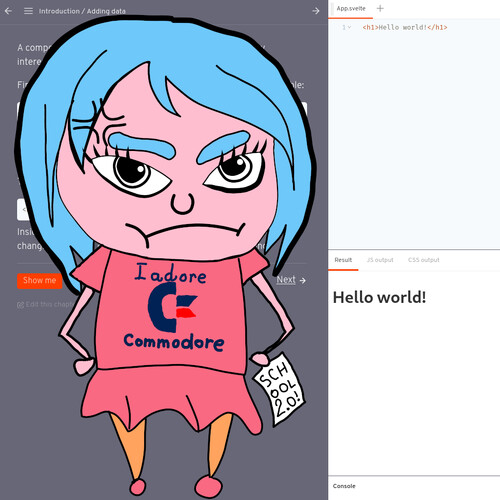Click the Commodore logo on the shirt
This screenshot has width=500, height=500.
click(x=172, y=307)
